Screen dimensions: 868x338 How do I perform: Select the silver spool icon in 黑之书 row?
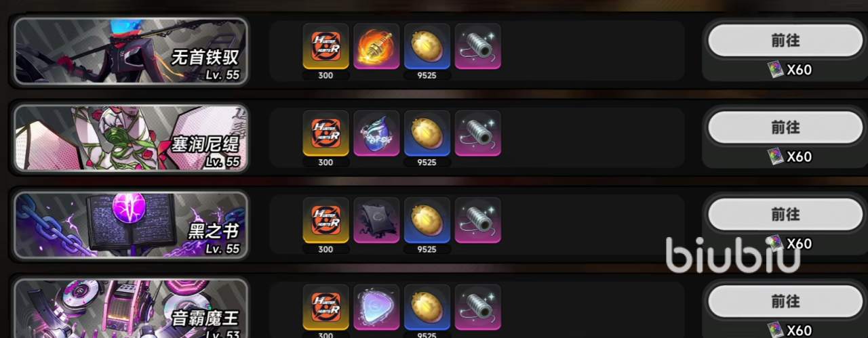[x=478, y=219]
